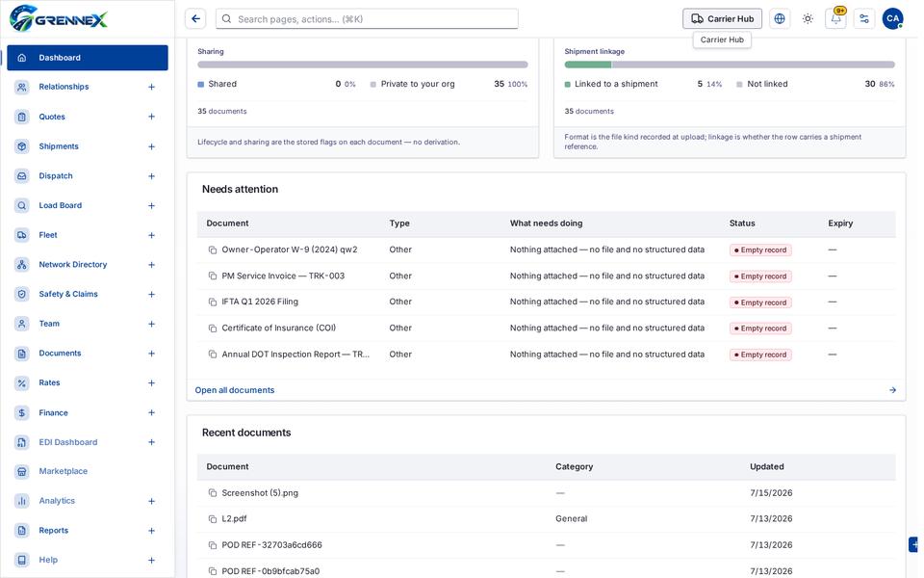Open the CA user avatar menu
924x578 pixels.
tap(892, 19)
